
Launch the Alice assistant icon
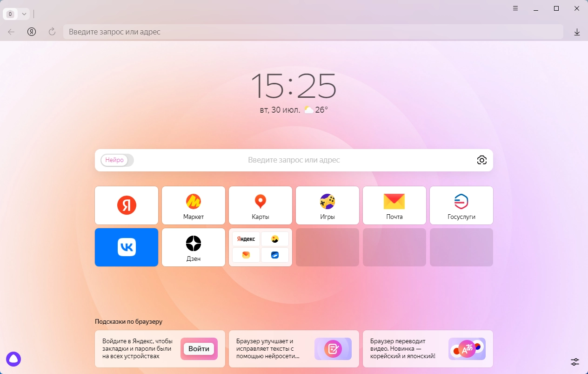(x=13, y=359)
